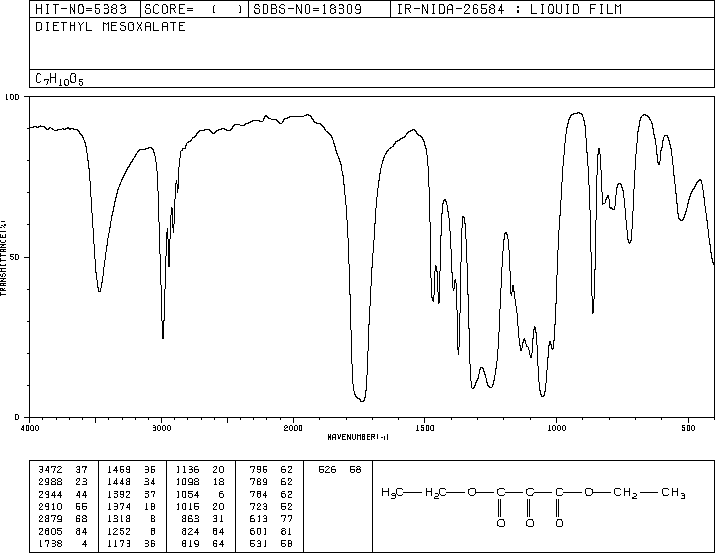Click the H2C group in the structure

coord(436,493)
